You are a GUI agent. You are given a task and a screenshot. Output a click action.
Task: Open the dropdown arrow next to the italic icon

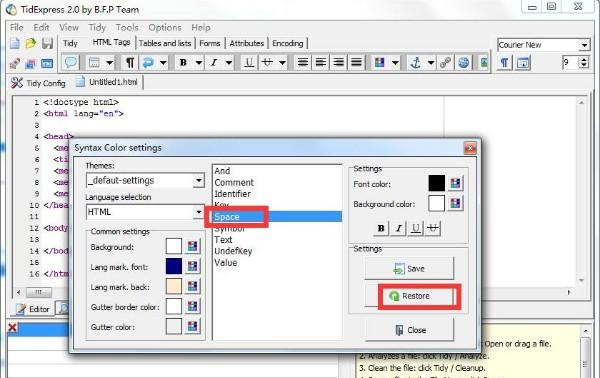pyautogui.click(x=229, y=62)
